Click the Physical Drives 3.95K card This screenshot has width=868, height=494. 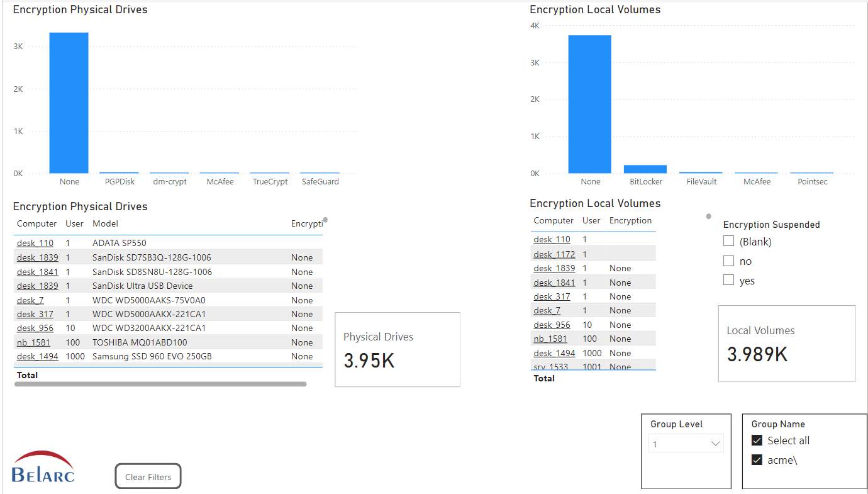point(397,349)
